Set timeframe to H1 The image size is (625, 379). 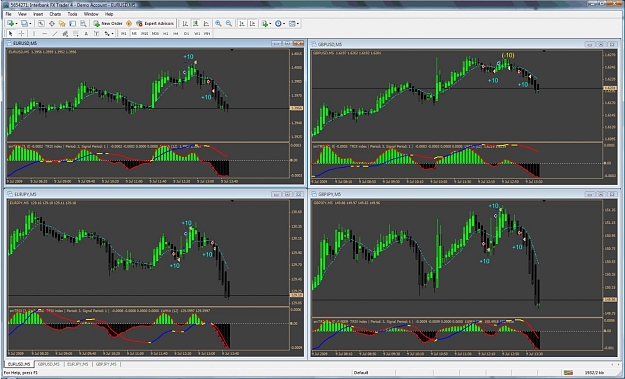click(165, 33)
